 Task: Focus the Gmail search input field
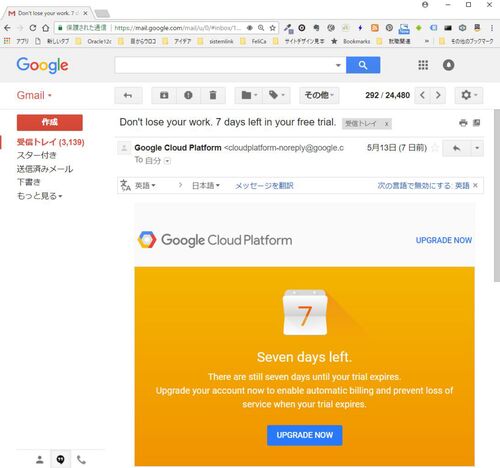point(224,65)
